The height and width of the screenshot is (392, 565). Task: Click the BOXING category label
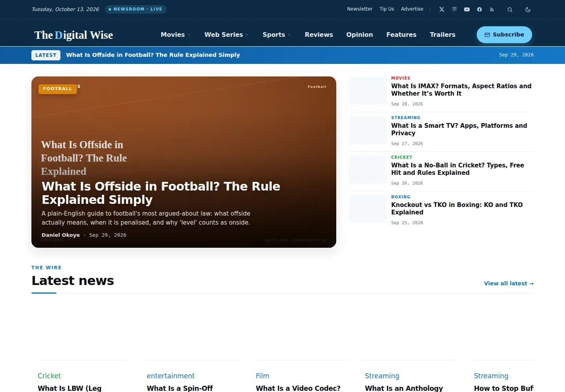[x=401, y=197]
